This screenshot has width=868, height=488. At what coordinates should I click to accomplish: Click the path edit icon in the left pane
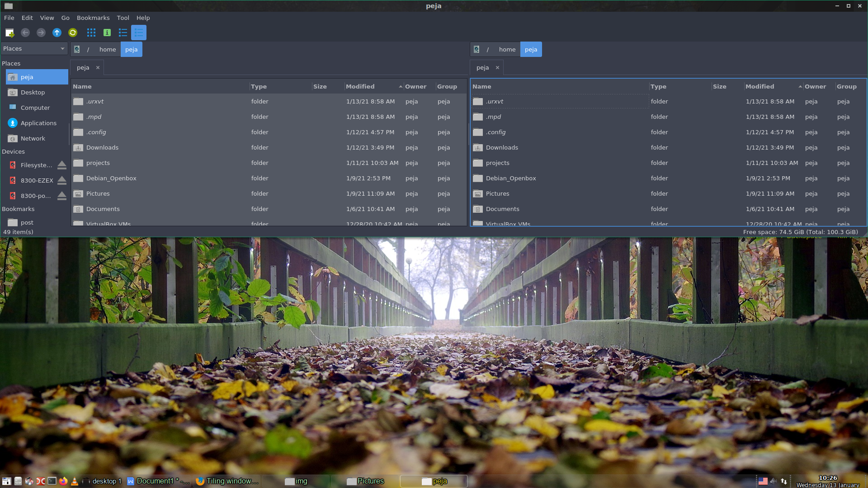pos(77,49)
